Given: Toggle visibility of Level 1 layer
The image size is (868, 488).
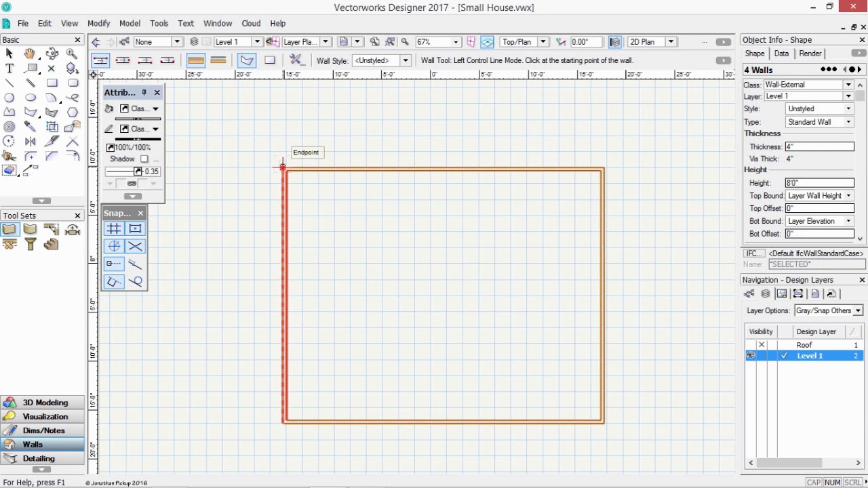Looking at the screenshot, I should [751, 356].
